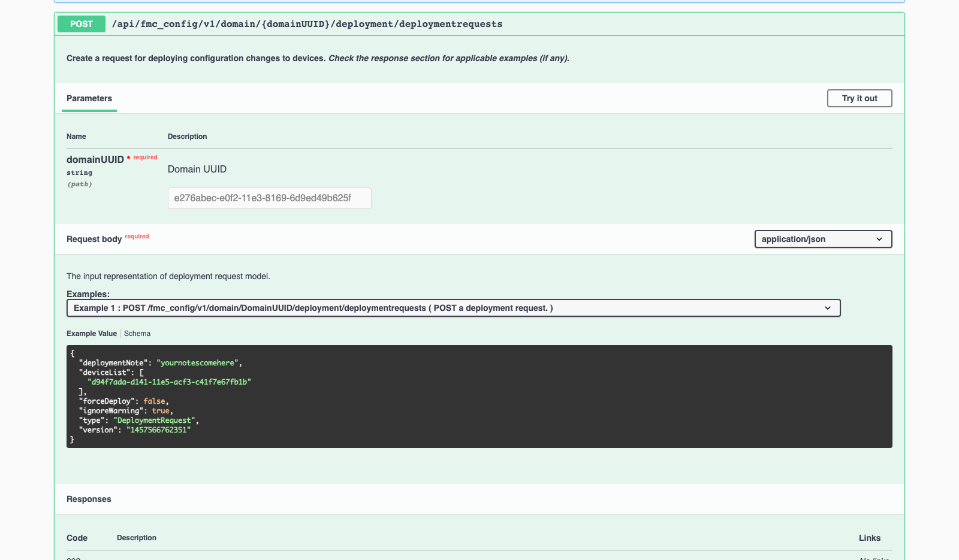Click the forceDeploy false value
Viewport: 959px width, 560px height.
point(154,401)
